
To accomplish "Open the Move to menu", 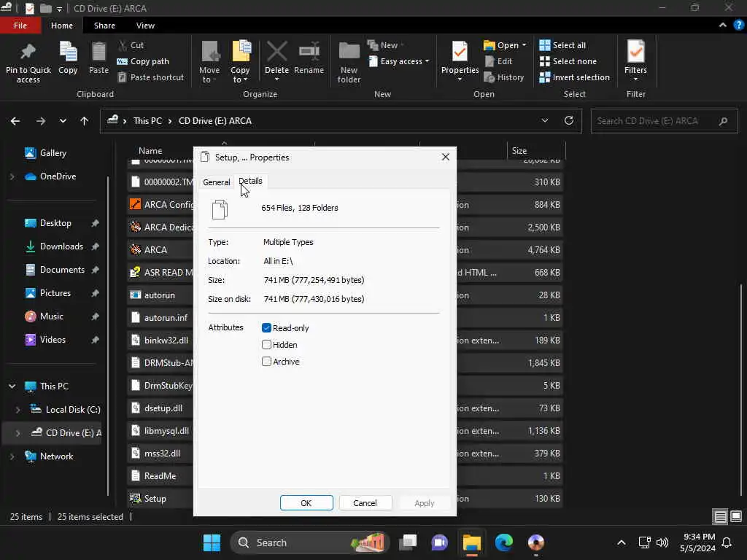I will pos(209,63).
